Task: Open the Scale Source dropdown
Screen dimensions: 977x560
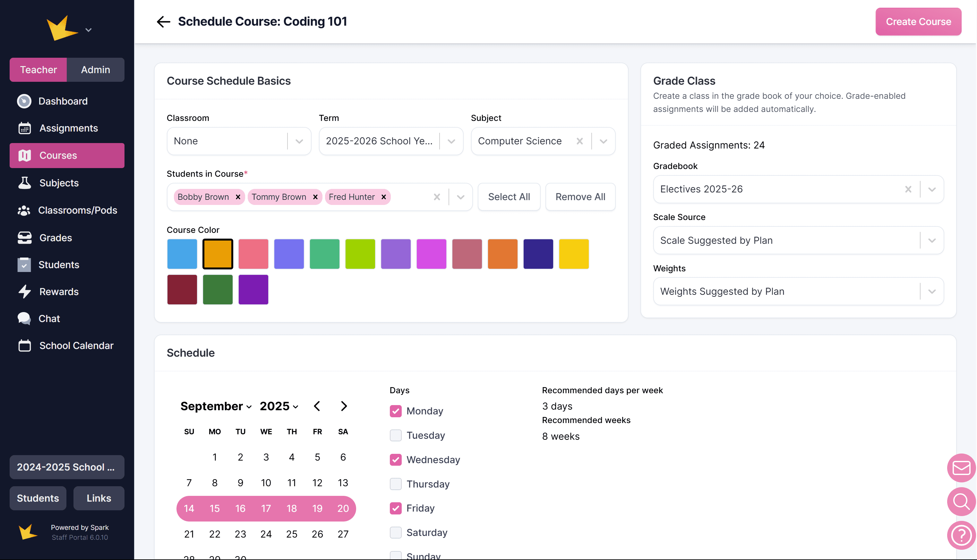Action: pos(931,240)
